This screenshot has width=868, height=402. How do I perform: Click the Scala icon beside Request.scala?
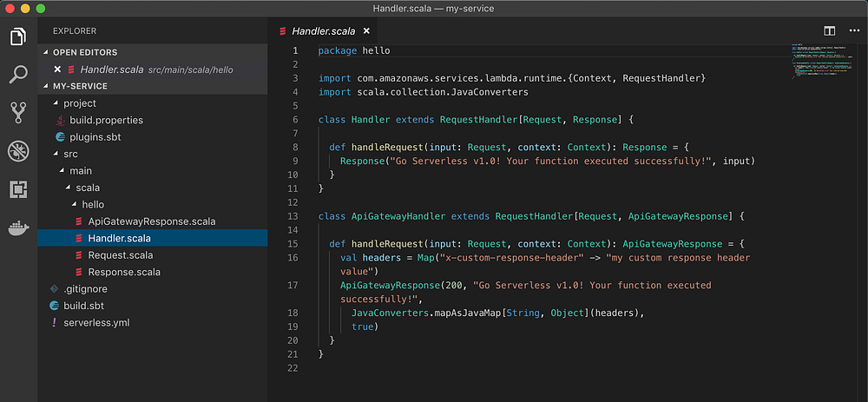point(79,255)
